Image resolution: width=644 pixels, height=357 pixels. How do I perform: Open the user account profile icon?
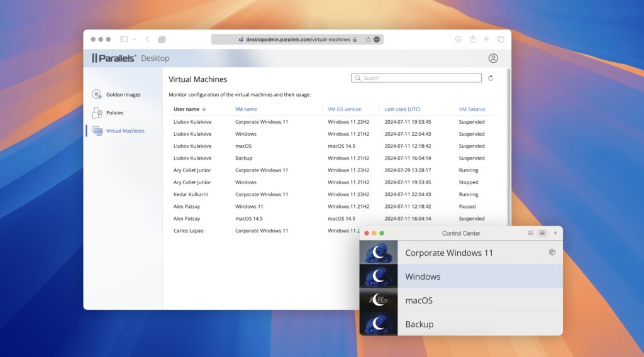493,58
